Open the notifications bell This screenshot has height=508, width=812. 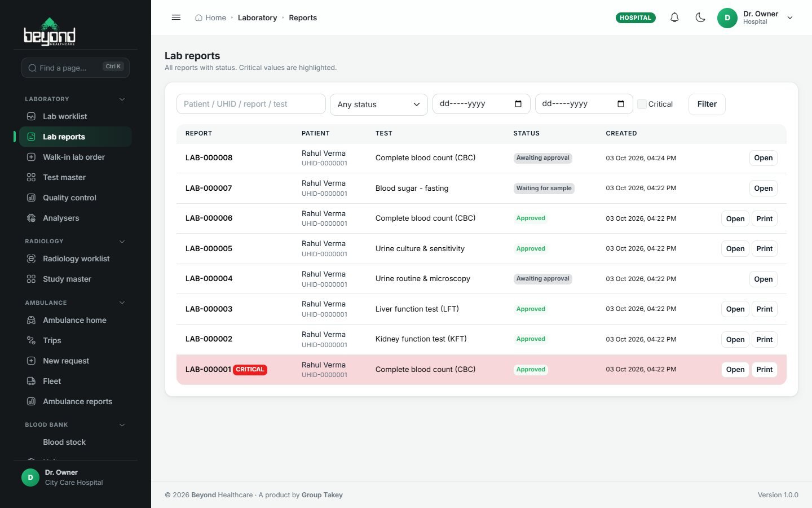674,17
